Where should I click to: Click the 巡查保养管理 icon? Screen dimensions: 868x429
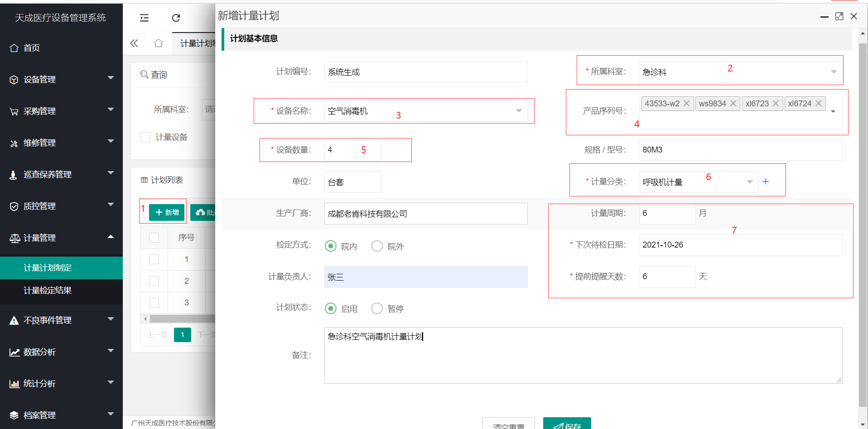pos(13,175)
